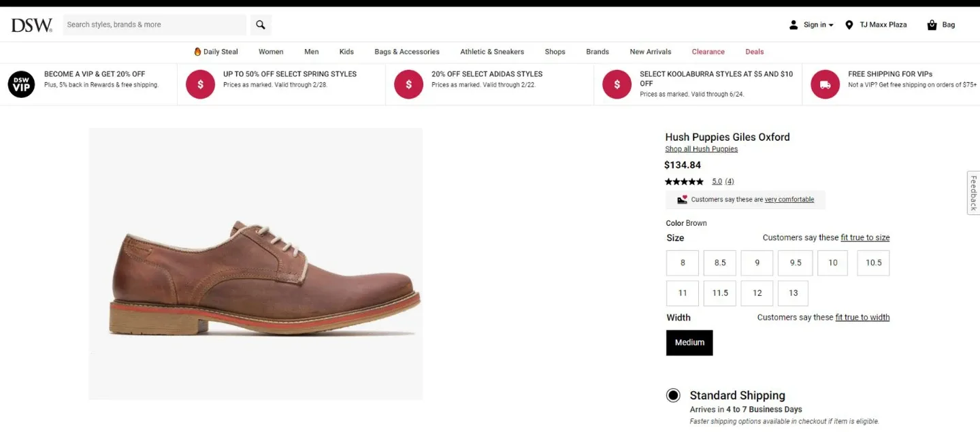Screen dimensions: 980x432
Task: Open the Feedback side tab
Action: 973,193
